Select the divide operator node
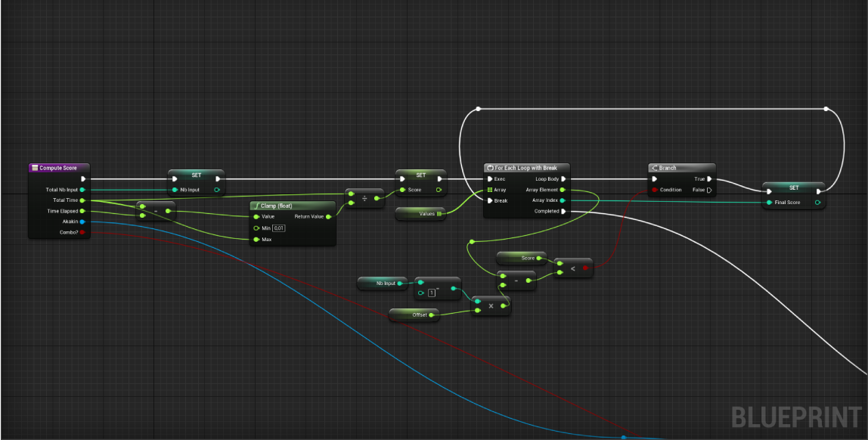The image size is (868, 440). [364, 198]
